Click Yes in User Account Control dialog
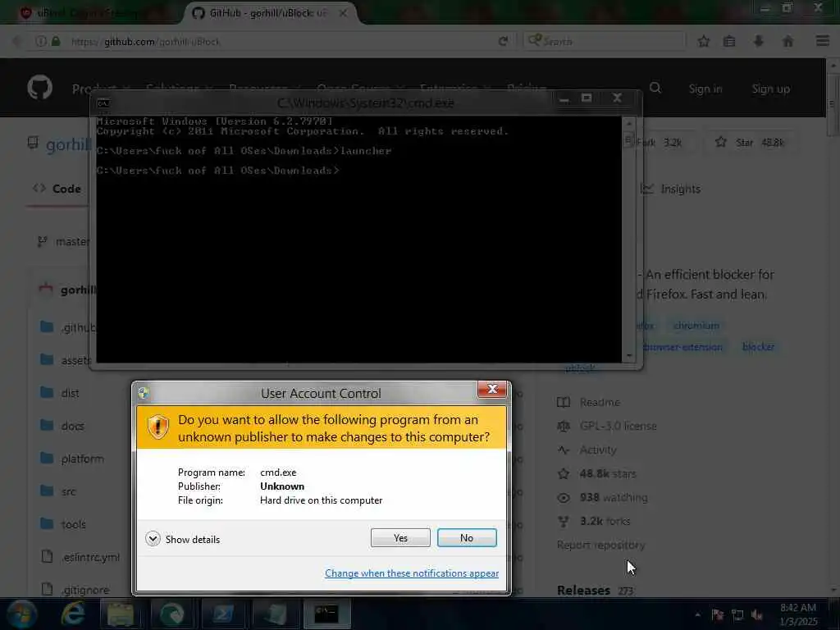 [400, 538]
